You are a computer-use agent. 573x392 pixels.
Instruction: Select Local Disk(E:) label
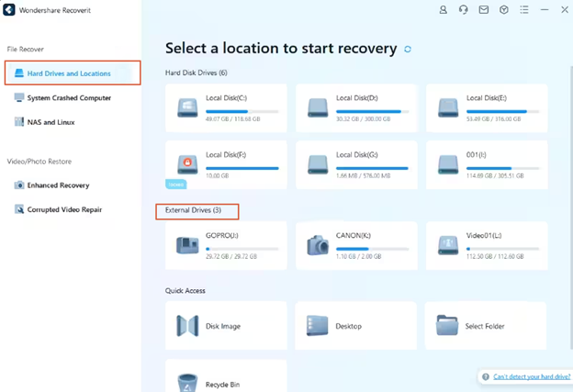click(x=487, y=98)
